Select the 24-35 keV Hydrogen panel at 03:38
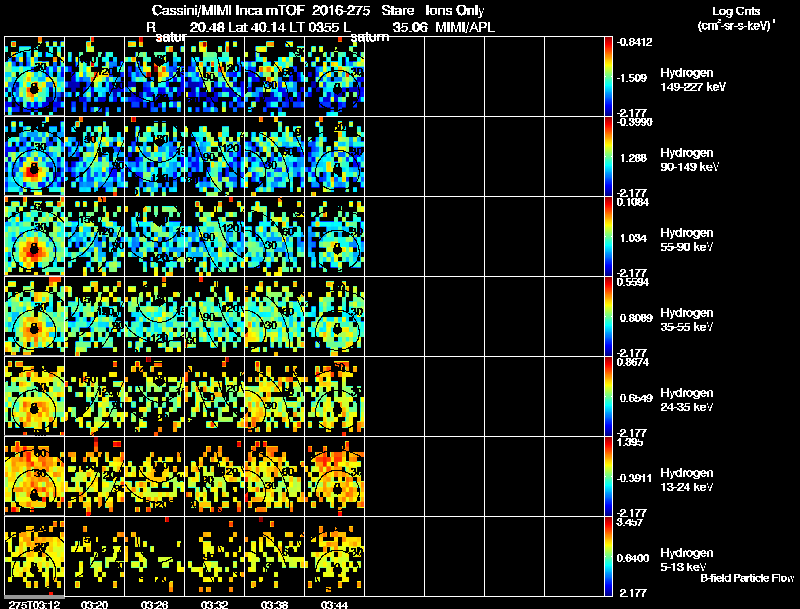Image resolution: width=800 pixels, height=609 pixels. point(275,397)
